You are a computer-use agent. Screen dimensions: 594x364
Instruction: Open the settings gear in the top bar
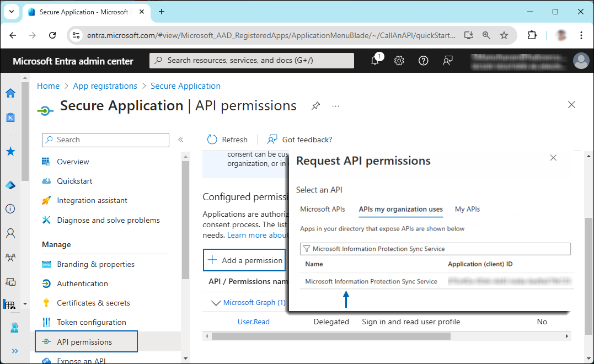point(399,60)
